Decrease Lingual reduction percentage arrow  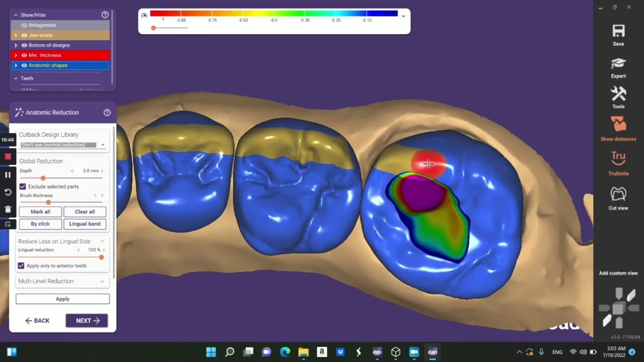tap(78, 250)
